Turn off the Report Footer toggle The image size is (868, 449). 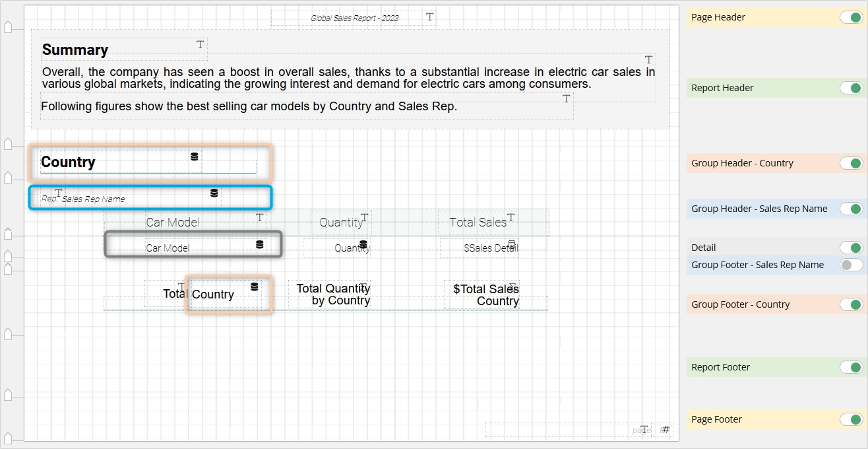pos(851,367)
